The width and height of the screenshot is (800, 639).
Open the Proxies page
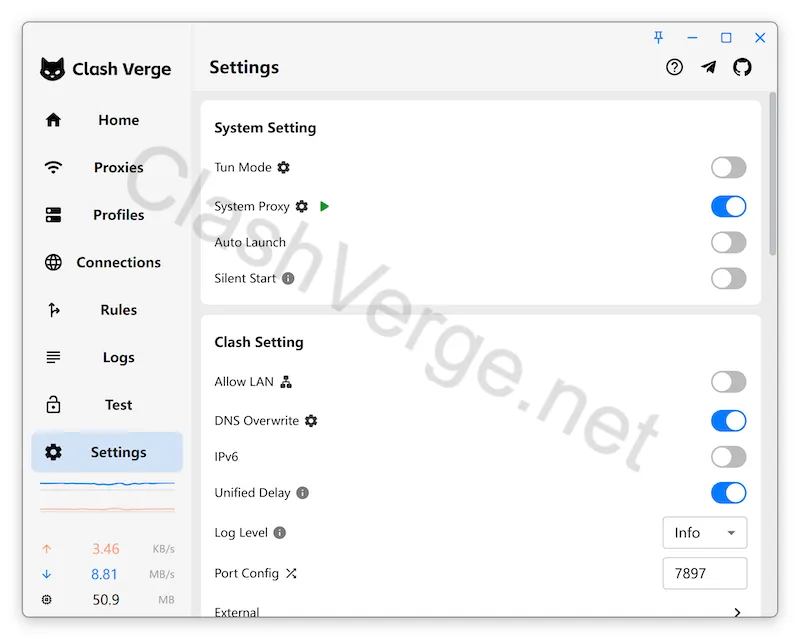(107, 167)
